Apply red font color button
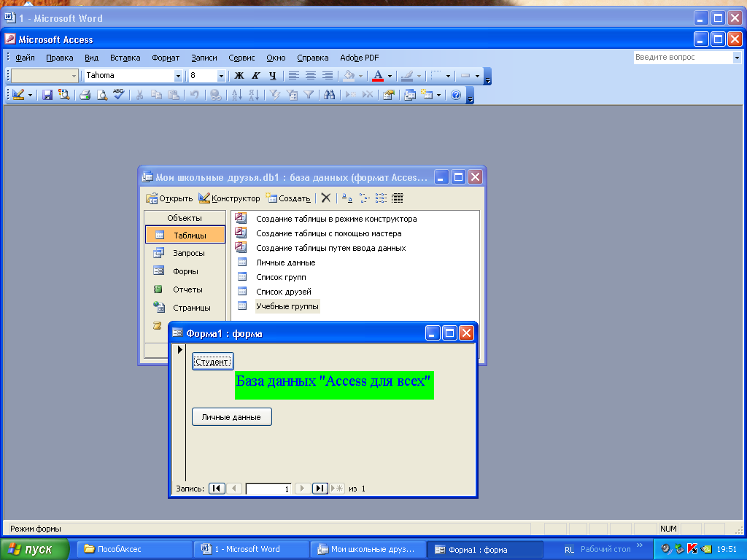The image size is (747, 560). 378,75
